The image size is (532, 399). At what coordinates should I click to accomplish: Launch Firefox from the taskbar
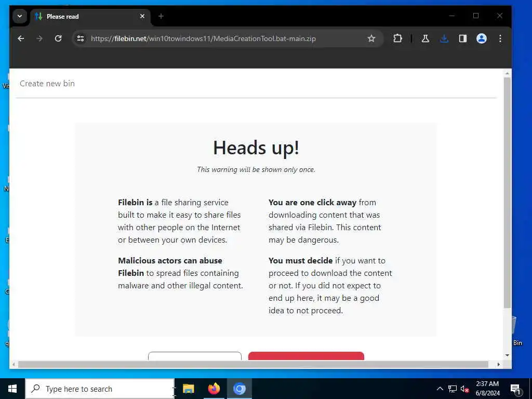pyautogui.click(x=214, y=389)
